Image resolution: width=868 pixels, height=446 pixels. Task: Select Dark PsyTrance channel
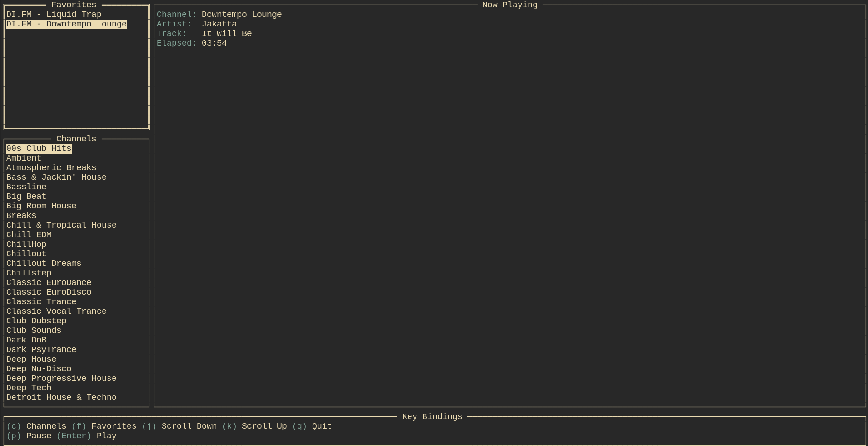[41, 350]
